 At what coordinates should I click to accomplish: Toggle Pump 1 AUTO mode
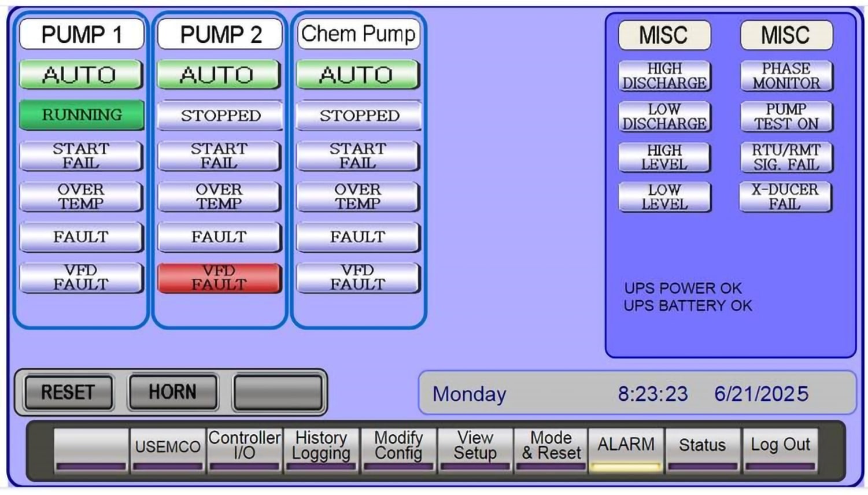[81, 75]
